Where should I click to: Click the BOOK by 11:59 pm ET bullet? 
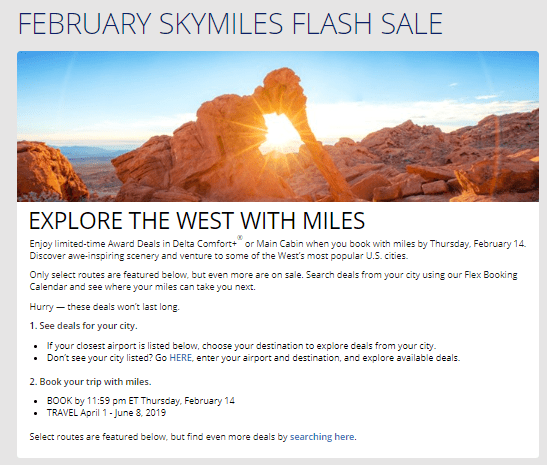pos(141,400)
